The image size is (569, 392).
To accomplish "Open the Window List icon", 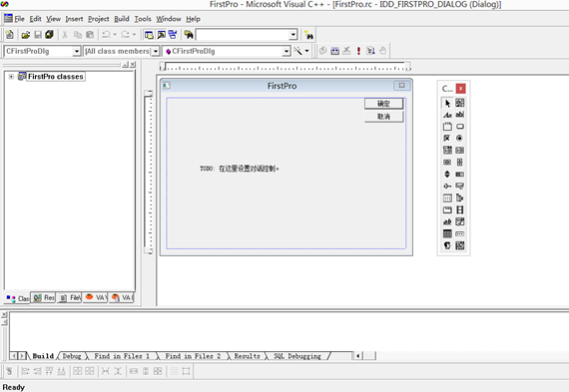I will (173, 35).
